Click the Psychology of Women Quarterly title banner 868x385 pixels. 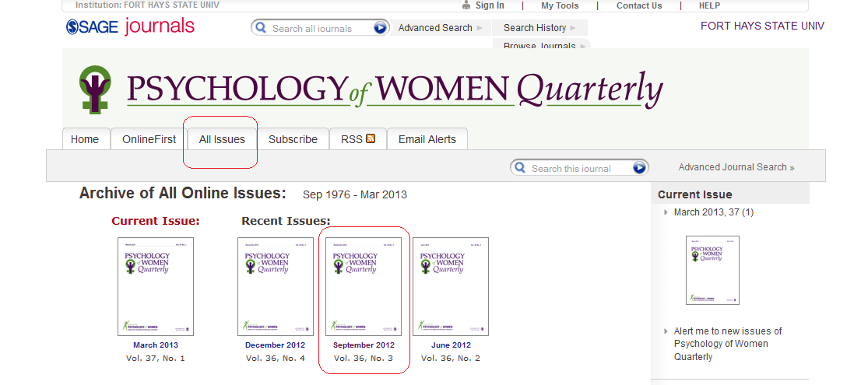click(395, 89)
